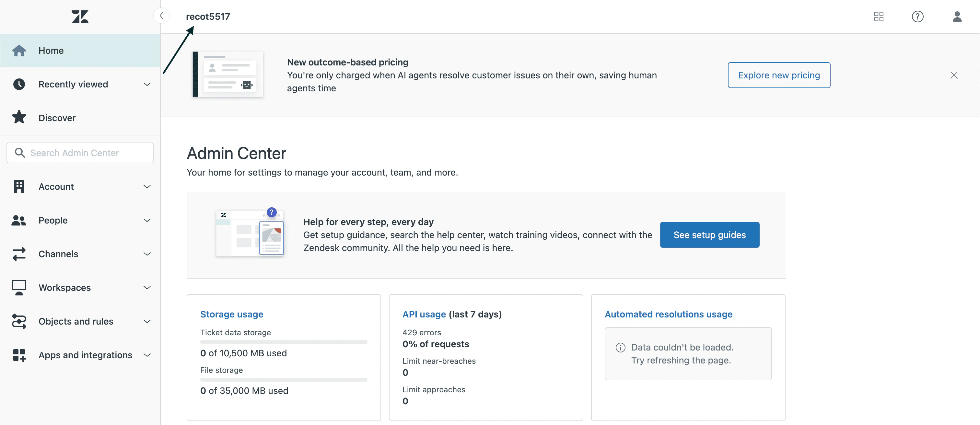Open the Storage usage link
Screen dimensions: 980x425
click(232, 314)
